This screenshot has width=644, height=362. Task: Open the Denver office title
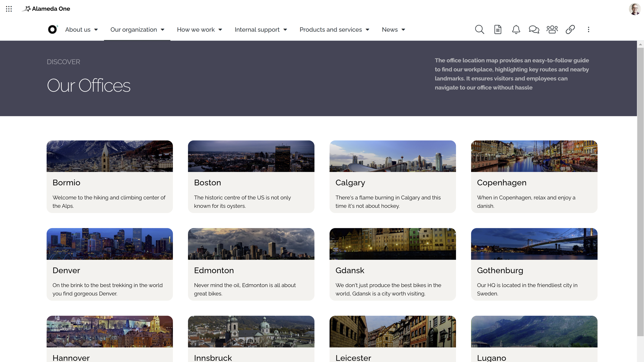coord(66,270)
